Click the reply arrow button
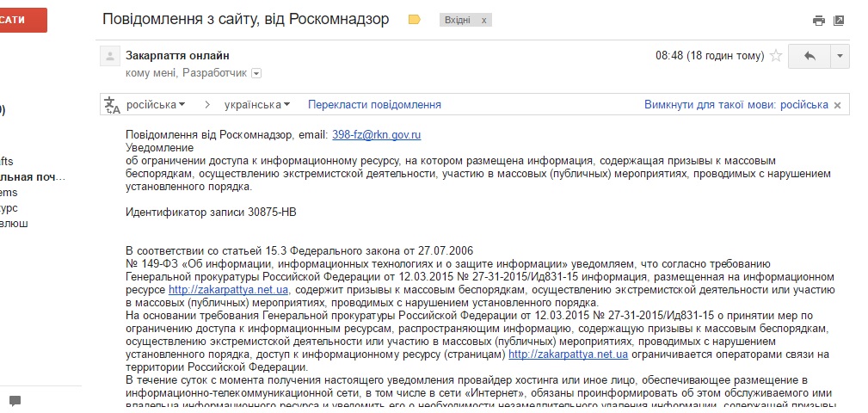Viewport: 868px width, 413px height. 809,56
